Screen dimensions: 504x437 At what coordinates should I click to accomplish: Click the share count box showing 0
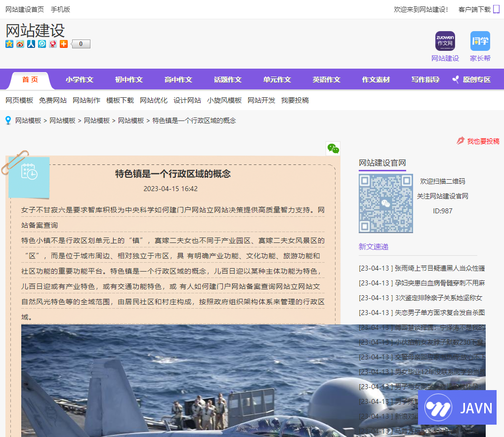81,44
